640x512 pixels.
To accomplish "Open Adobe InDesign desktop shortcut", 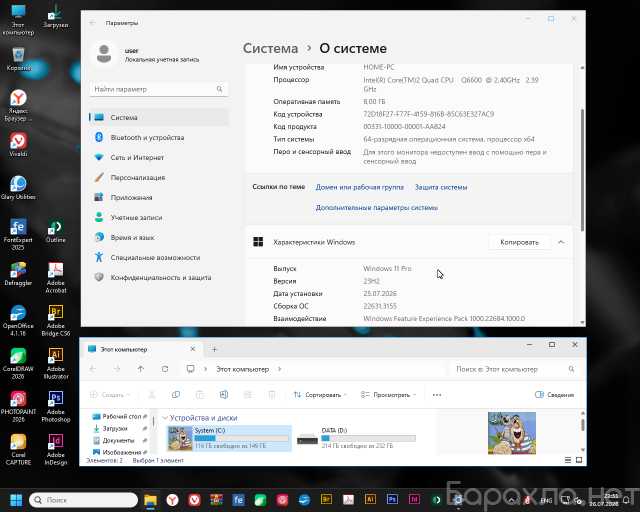I will (56, 449).
